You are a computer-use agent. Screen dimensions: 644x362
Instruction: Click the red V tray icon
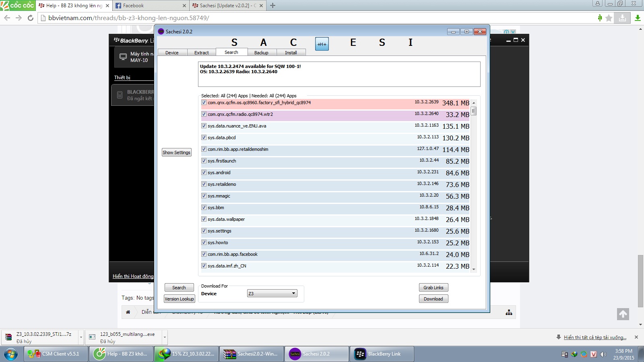[x=593, y=354]
